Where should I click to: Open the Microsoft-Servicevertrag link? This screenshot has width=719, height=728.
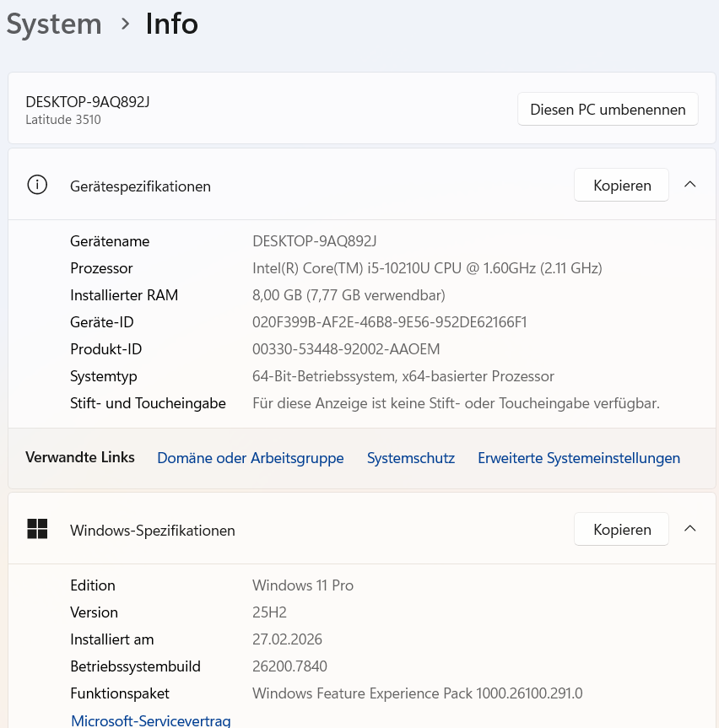pos(150,720)
